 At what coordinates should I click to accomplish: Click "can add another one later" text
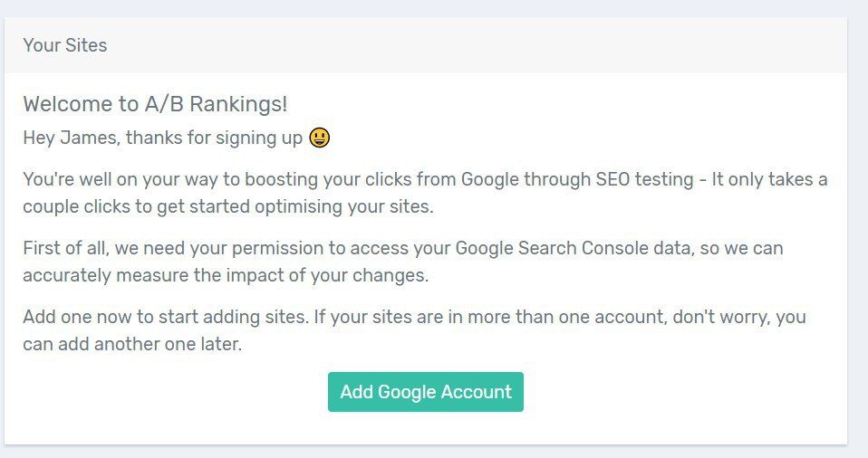[x=132, y=345]
